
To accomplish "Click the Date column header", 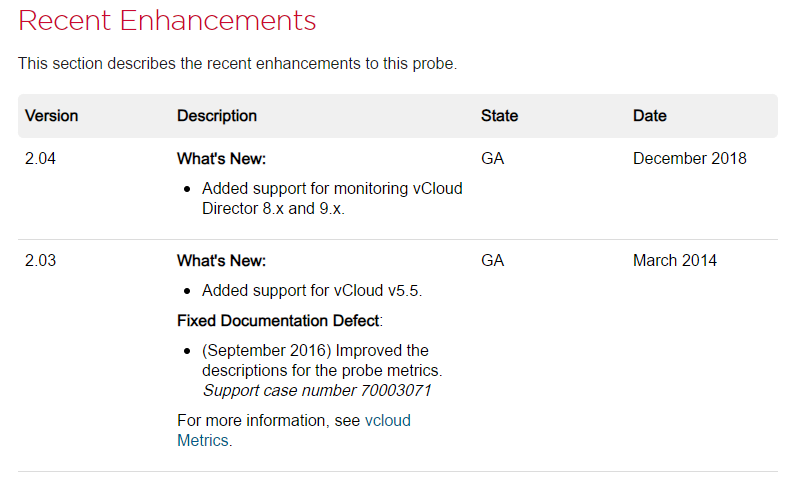I will tap(649, 116).
